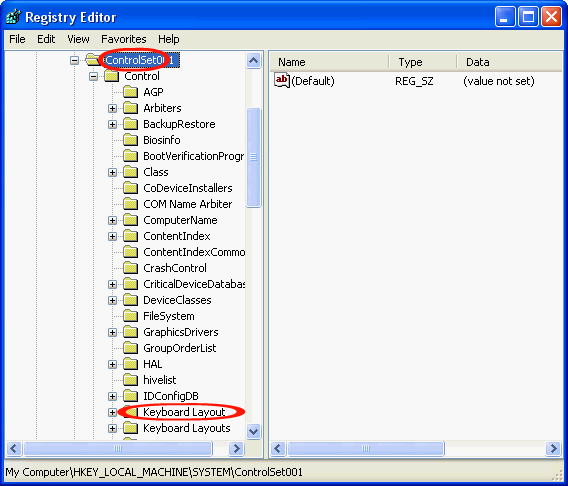The height and width of the screenshot is (486, 568).
Task: Open the Favorites menu
Action: coord(124,39)
